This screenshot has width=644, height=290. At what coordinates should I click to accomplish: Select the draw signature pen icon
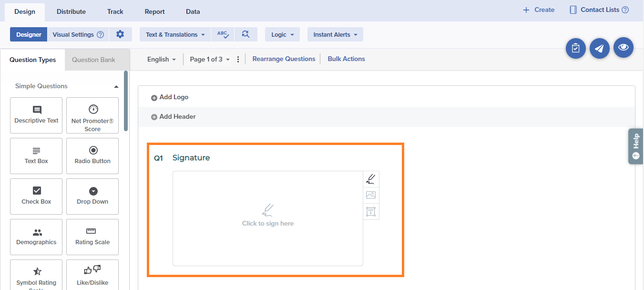[371, 179]
